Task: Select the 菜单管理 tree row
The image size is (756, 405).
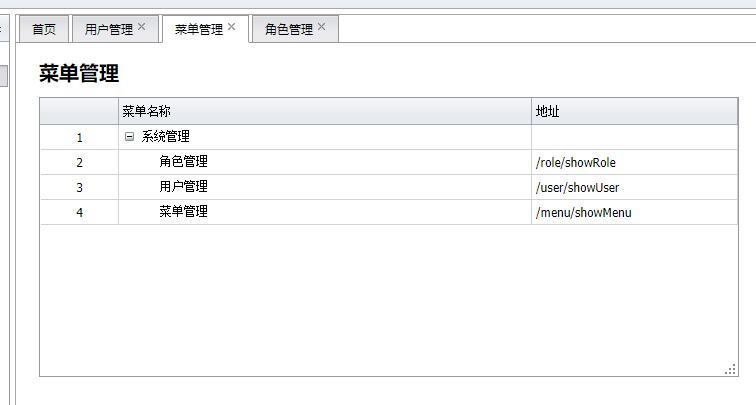Action: [389, 212]
